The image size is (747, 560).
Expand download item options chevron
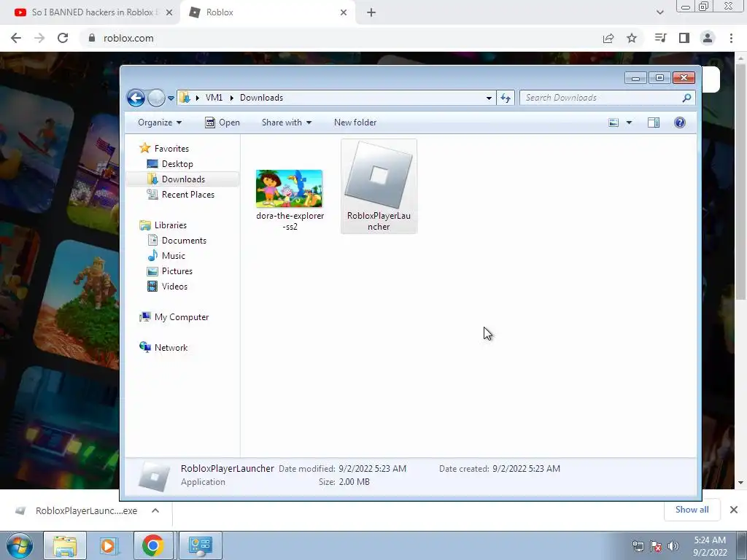[x=155, y=510]
